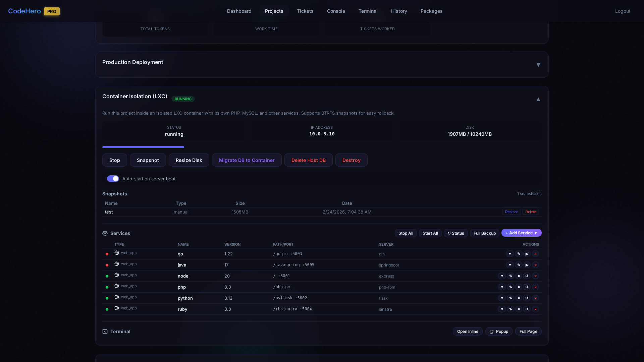The height and width of the screenshot is (362, 644).
Task: Open the terminal in Popup mode
Action: point(499,331)
